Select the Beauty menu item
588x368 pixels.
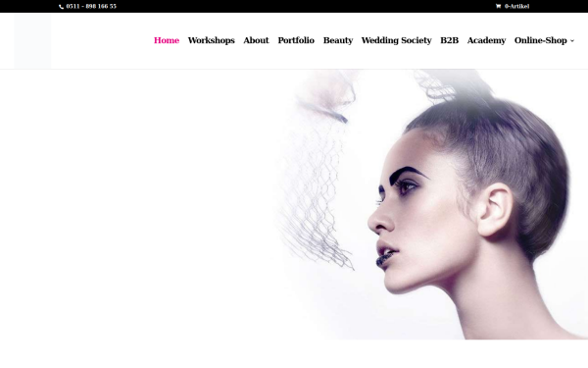coord(338,40)
